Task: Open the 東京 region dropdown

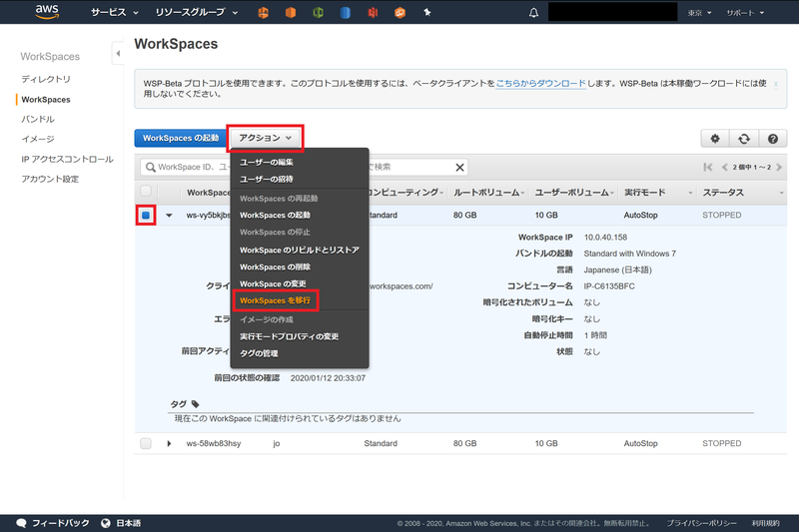Action: [x=699, y=13]
